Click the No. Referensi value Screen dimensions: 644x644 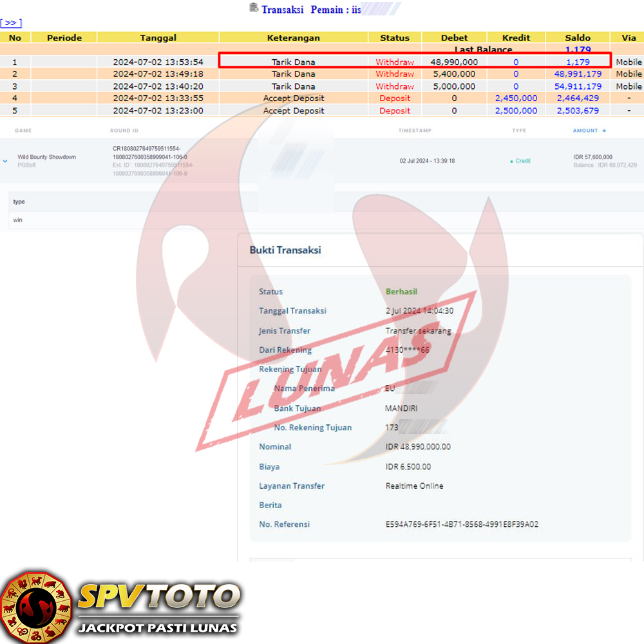click(x=462, y=524)
